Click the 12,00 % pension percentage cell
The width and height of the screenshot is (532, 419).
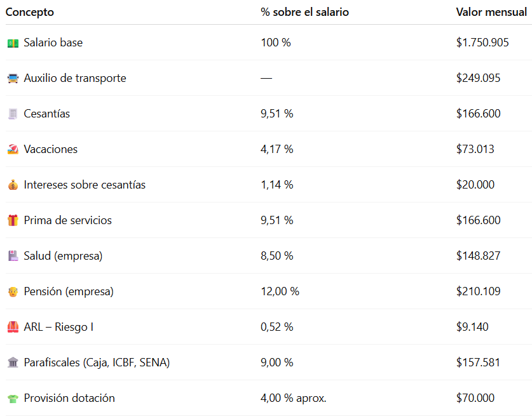[x=280, y=291]
